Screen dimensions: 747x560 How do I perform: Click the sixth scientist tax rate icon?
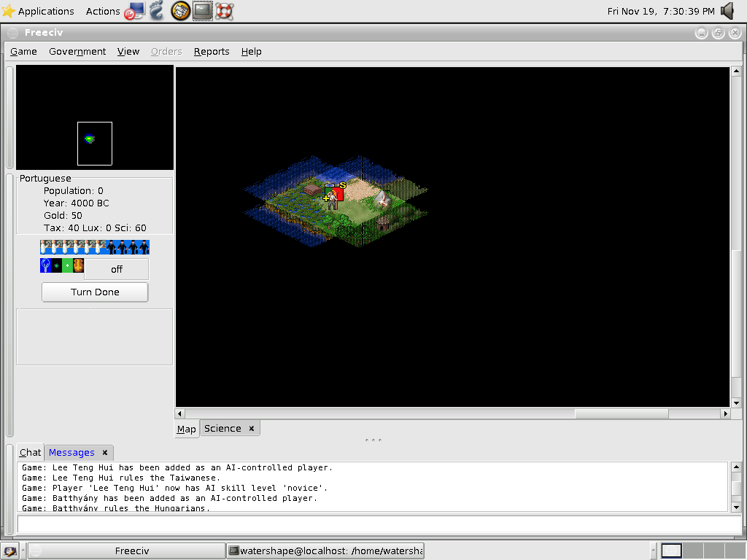(x=100, y=247)
